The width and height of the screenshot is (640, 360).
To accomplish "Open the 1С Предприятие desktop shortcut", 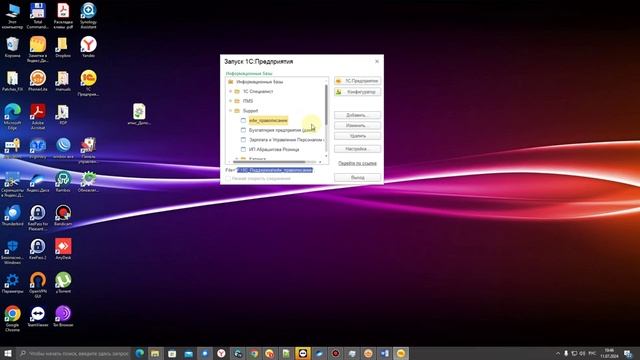I will click(88, 83).
